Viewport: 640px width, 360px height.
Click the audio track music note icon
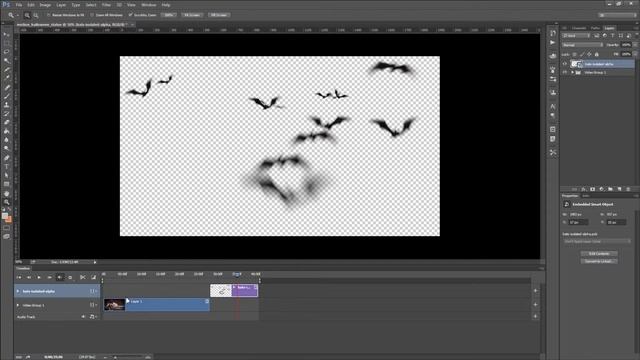(92, 317)
